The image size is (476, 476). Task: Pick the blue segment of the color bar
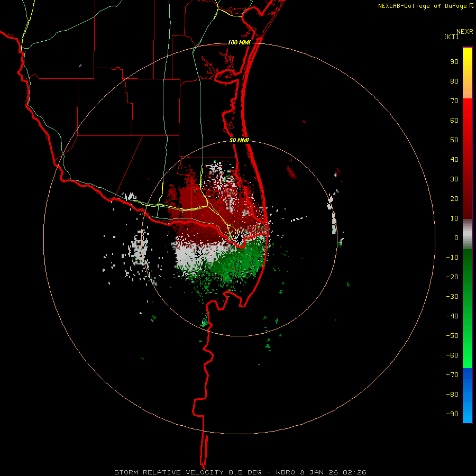point(467,396)
